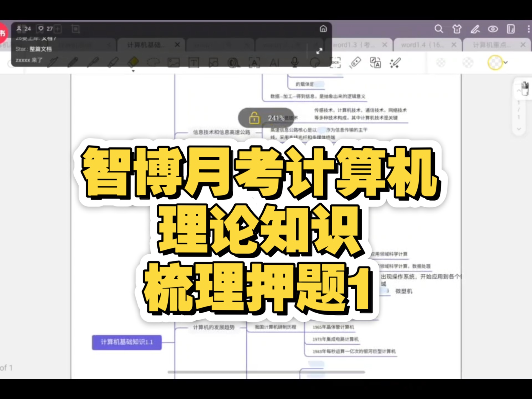Select the text box tool

click(x=194, y=63)
